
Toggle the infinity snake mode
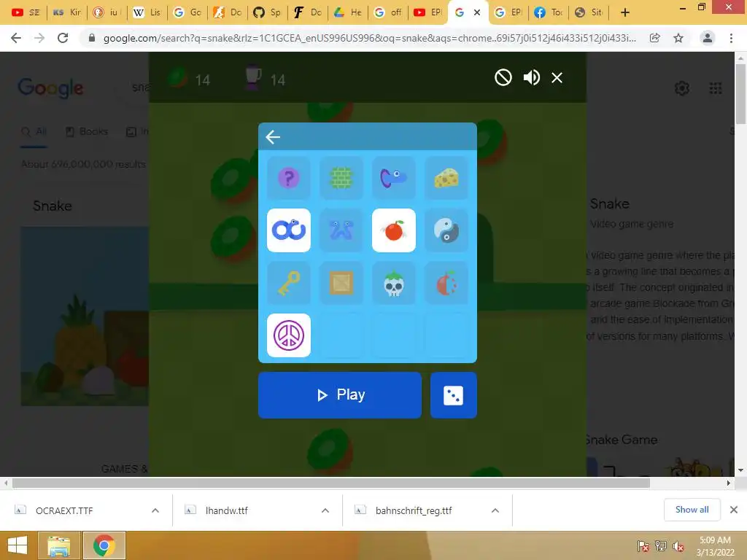(289, 230)
